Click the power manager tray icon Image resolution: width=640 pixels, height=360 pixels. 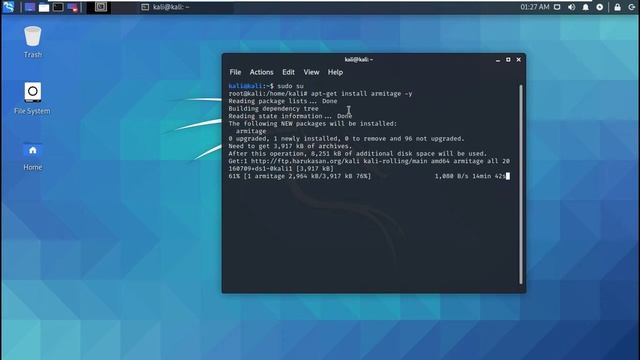point(600,7)
